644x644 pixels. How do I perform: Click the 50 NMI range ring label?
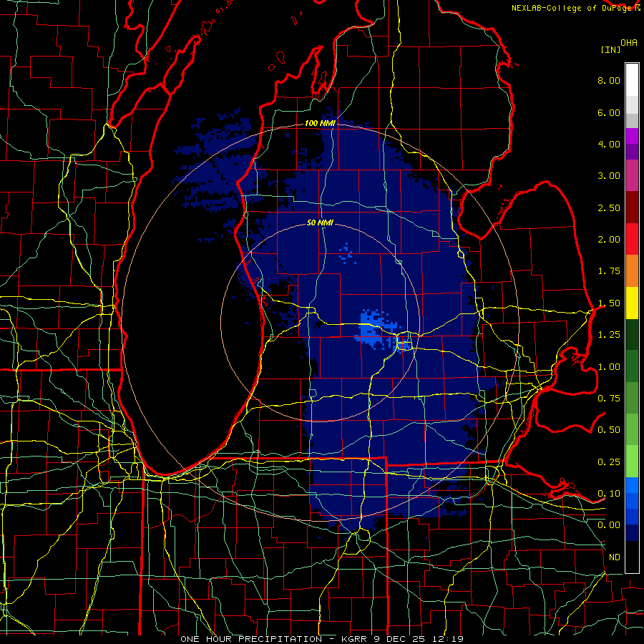(320, 223)
